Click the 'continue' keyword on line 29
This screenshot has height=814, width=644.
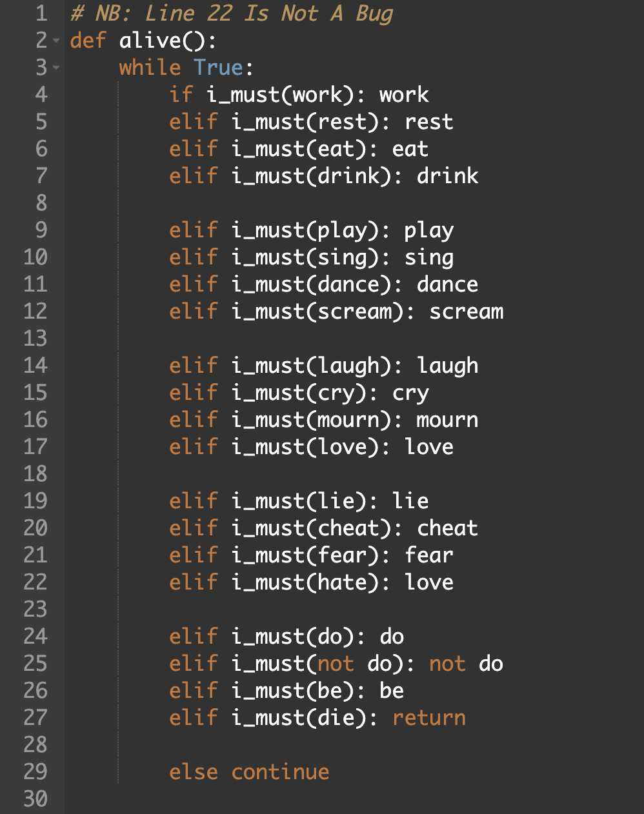[x=280, y=772]
